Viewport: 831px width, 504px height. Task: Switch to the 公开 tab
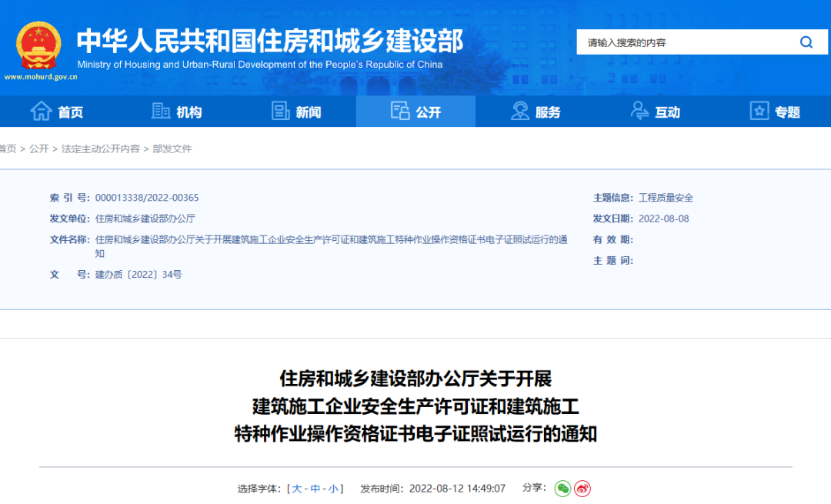[415, 111]
